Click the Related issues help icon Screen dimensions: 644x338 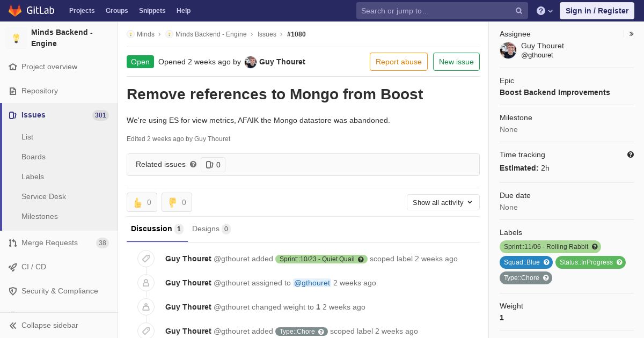(193, 164)
